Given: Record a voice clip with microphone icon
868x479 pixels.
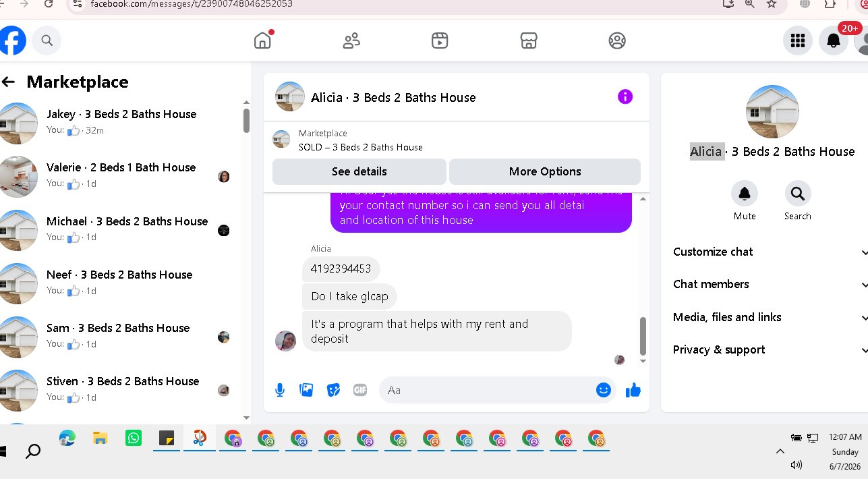Looking at the screenshot, I should (280, 390).
